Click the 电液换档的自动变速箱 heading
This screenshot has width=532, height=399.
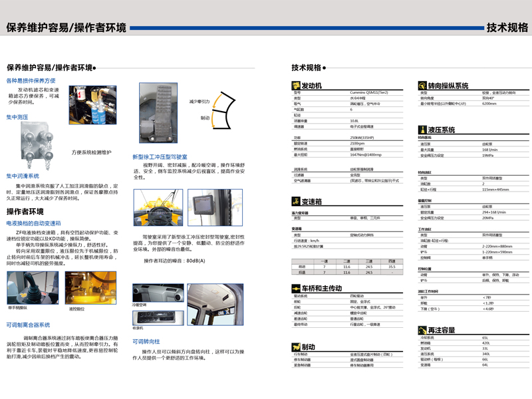pyautogui.click(x=33, y=223)
